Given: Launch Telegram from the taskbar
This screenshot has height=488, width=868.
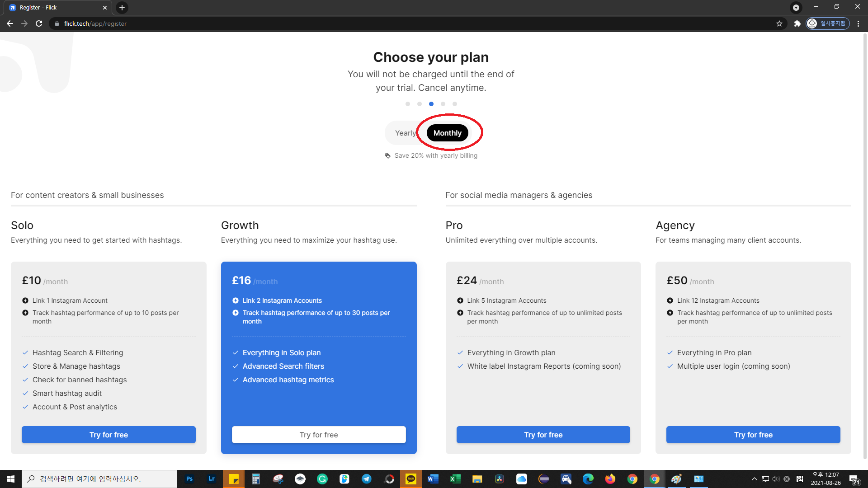Looking at the screenshot, I should (367, 479).
